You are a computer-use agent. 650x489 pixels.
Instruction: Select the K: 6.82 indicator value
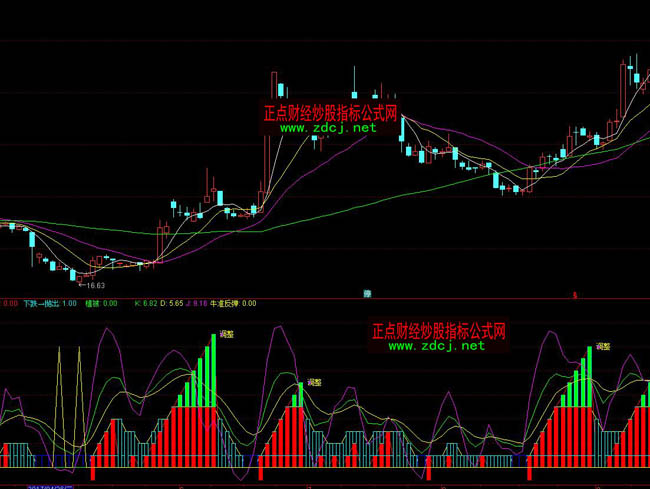pos(145,303)
